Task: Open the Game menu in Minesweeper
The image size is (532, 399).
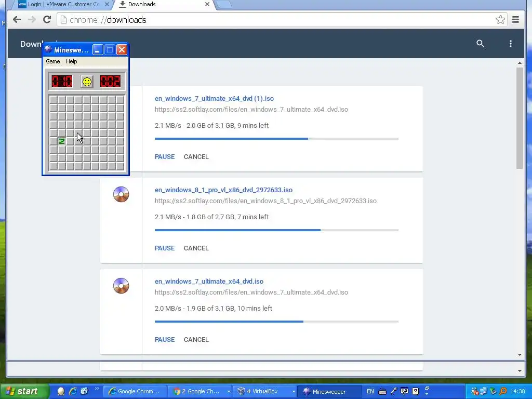Action: 53,61
